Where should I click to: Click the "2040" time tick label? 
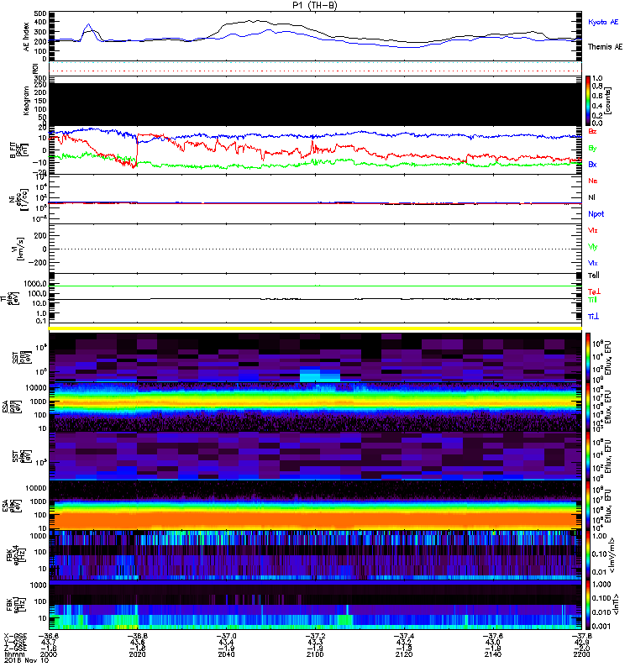[x=226, y=654]
